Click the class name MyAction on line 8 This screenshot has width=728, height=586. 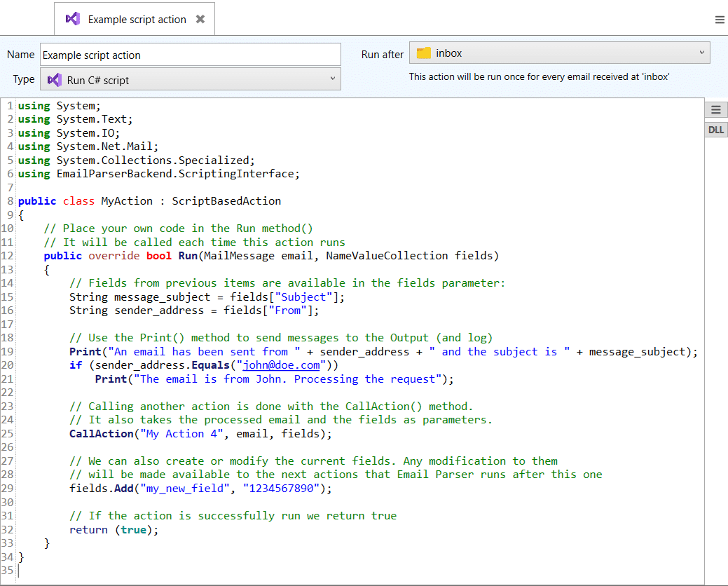pyautogui.click(x=127, y=201)
